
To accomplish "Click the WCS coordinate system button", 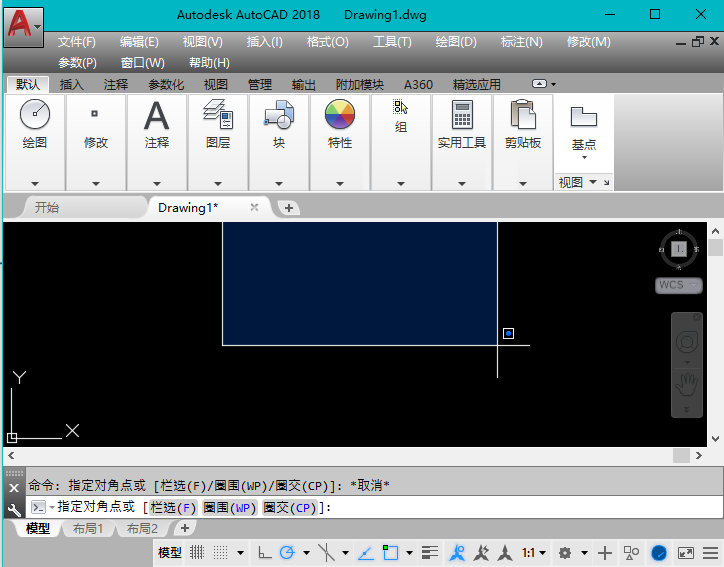I will click(671, 285).
